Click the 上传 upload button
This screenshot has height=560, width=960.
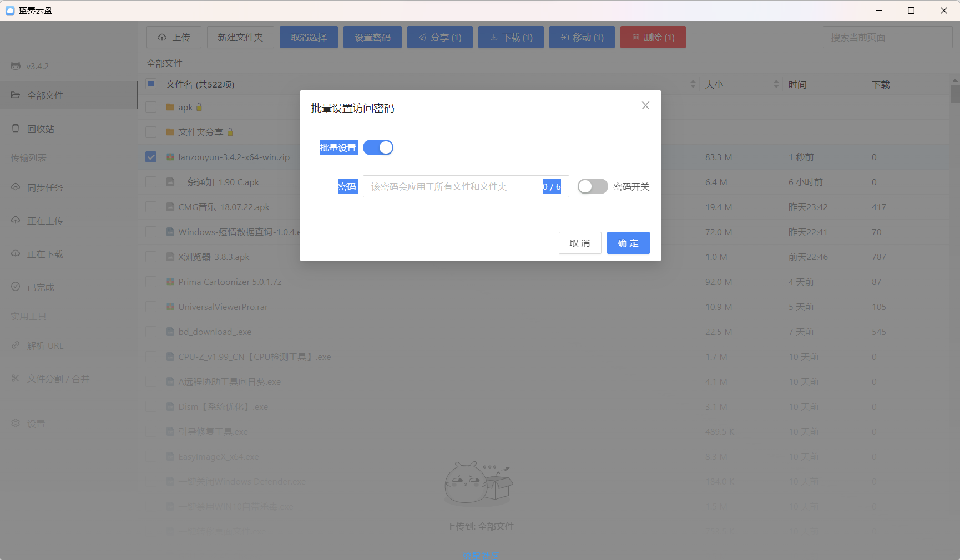tap(174, 37)
